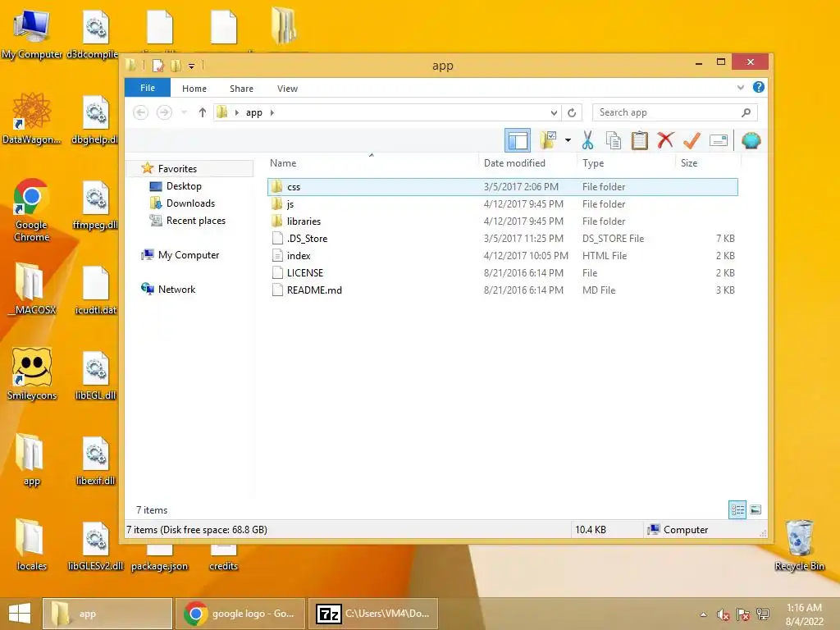
Task: Click the Back navigation arrow
Action: (141, 112)
